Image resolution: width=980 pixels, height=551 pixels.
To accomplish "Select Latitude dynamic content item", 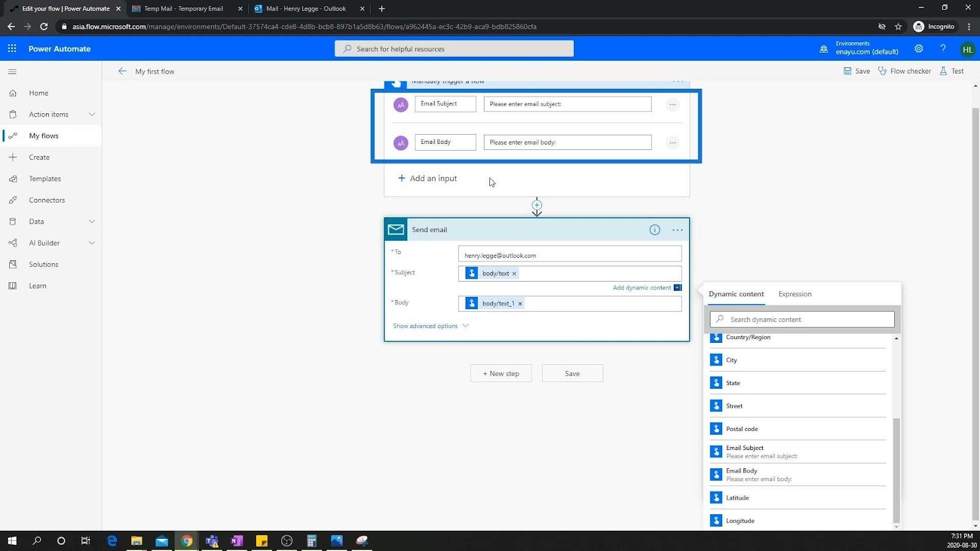I will point(798,498).
